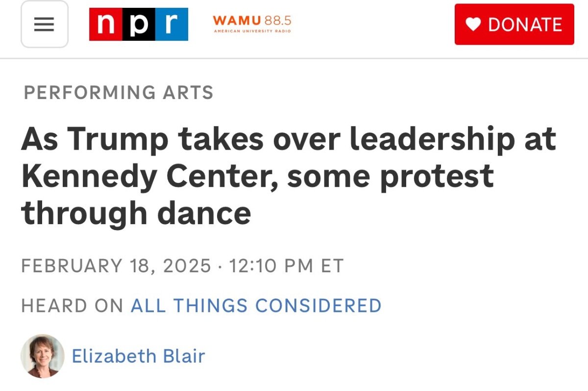Click "Kennedy Center" in the headline
The image size is (588, 391).
point(145,176)
